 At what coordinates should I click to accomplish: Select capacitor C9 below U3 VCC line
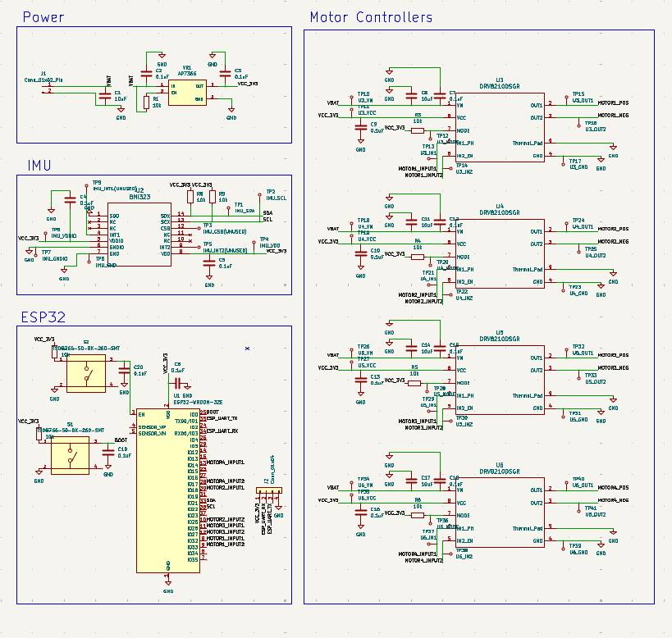click(x=361, y=128)
